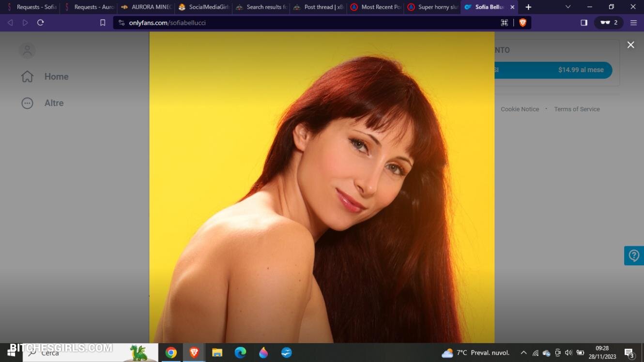Open the Brave hamburger menu

point(633,23)
